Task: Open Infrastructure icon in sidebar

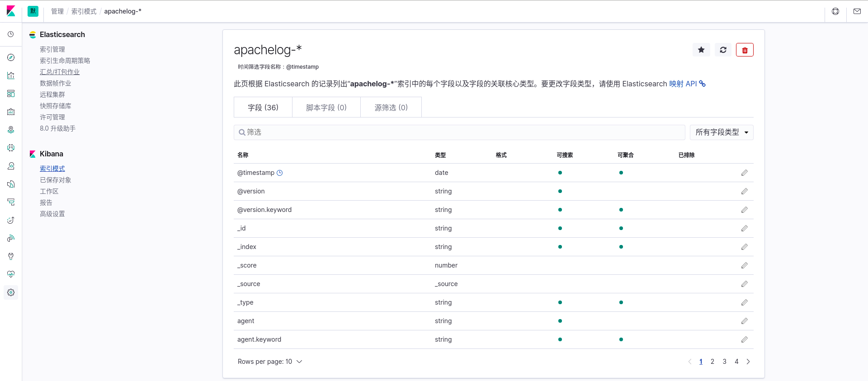Action: click(x=11, y=166)
